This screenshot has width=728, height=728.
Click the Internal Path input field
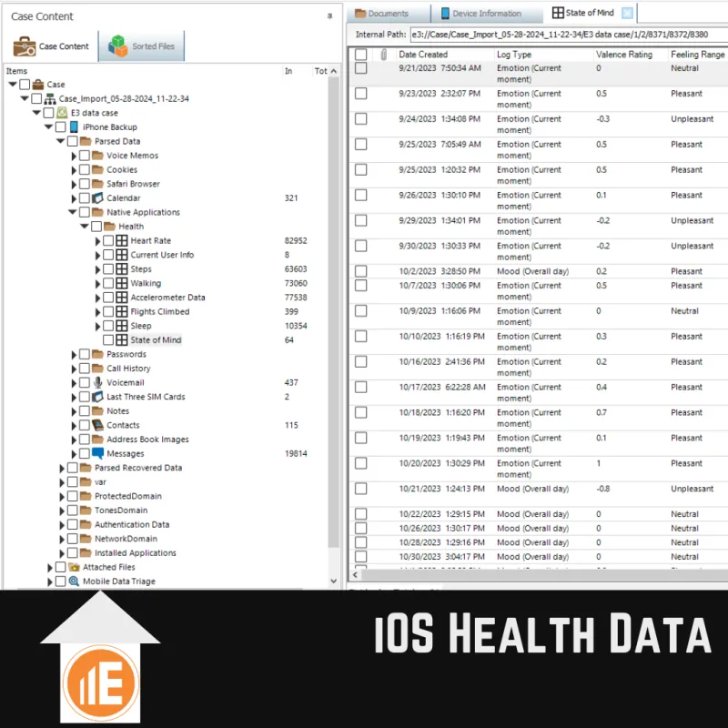coord(570,35)
